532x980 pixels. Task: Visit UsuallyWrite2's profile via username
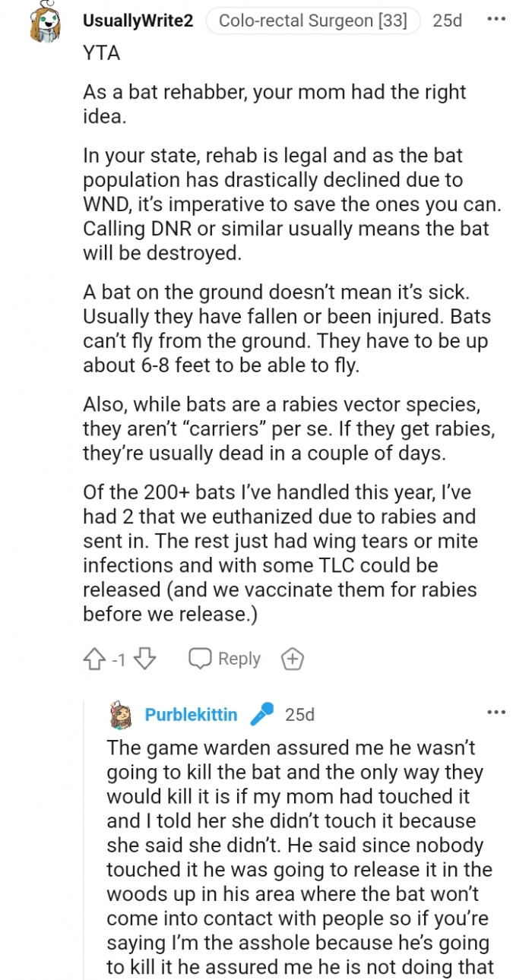pos(138,21)
